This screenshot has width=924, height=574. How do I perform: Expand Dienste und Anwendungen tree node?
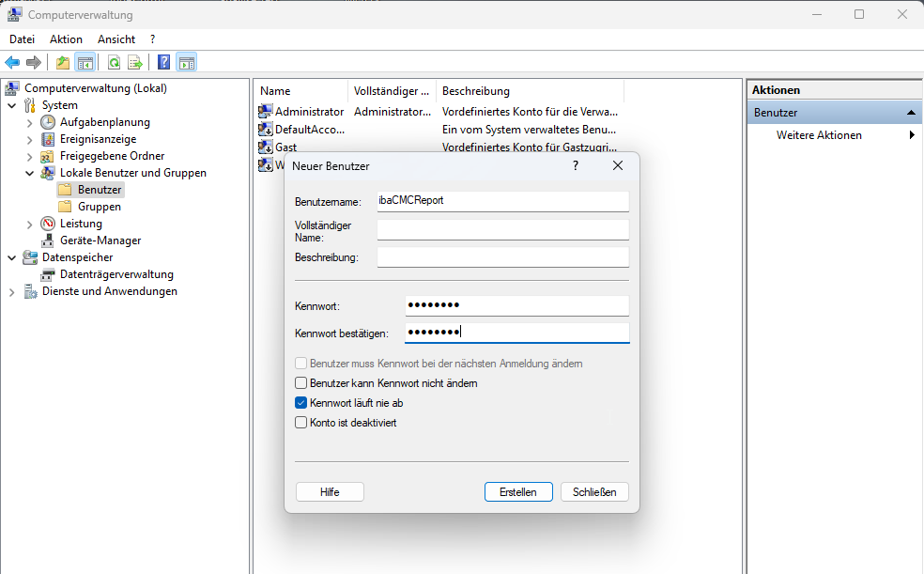point(12,292)
